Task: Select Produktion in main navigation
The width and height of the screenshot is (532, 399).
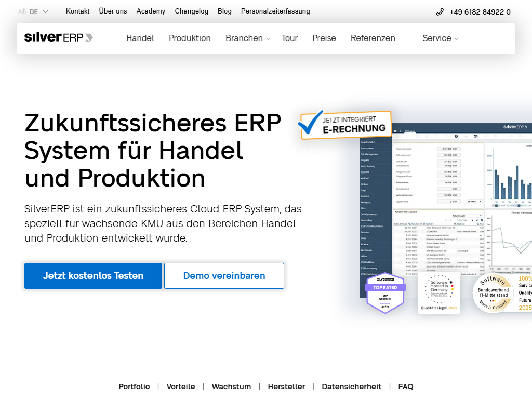Action: (190, 38)
